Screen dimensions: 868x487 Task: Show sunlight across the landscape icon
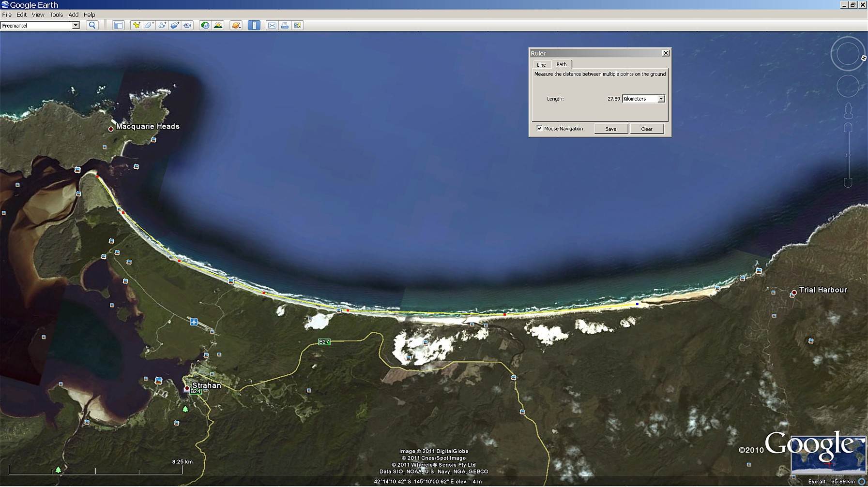[x=218, y=25]
